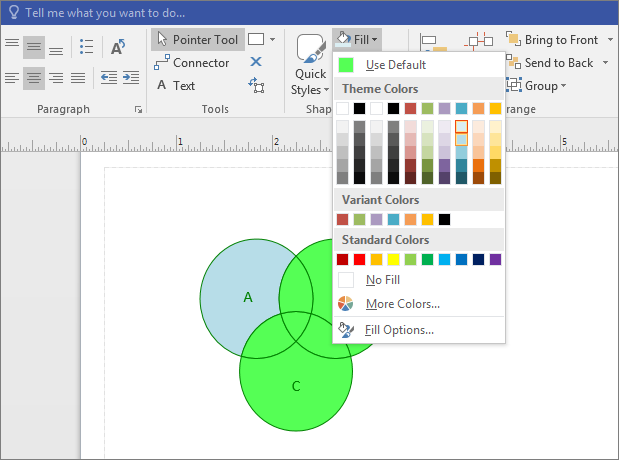Screen dimensions: 619x460
Task: Select No Fill from the menu
Action: point(383,280)
